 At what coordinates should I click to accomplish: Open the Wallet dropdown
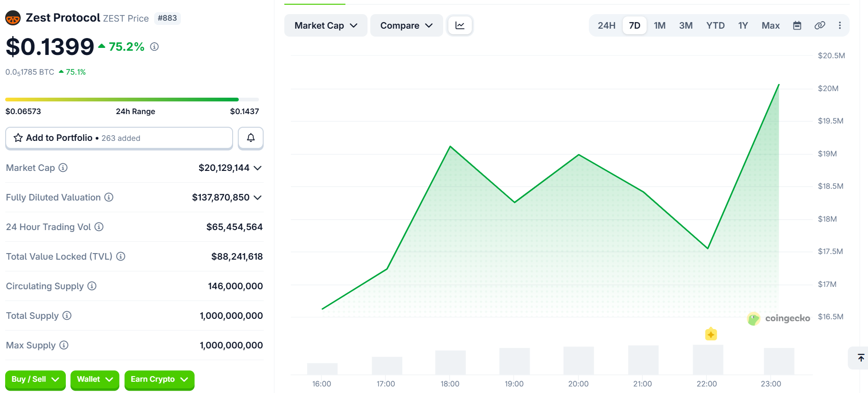click(x=95, y=379)
